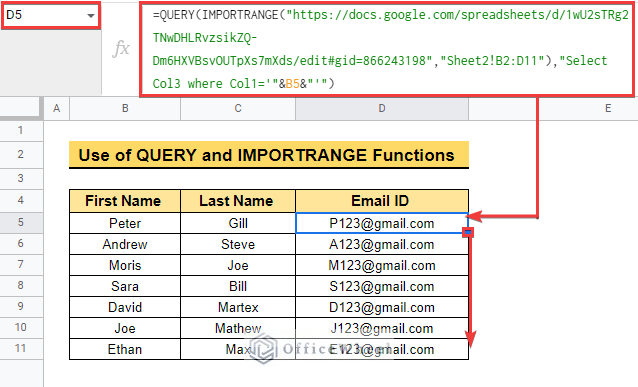Select cell containing 'Peter'

tap(125, 223)
